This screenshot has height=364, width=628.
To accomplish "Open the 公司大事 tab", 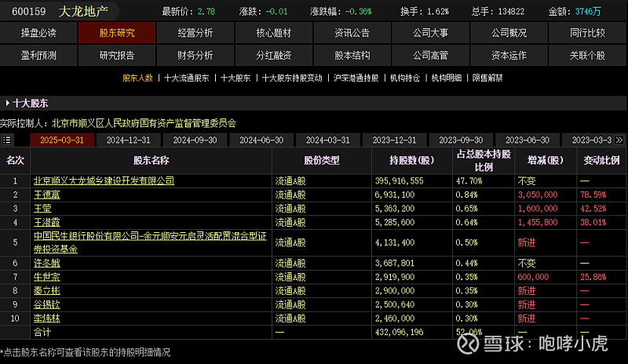I will [430, 33].
